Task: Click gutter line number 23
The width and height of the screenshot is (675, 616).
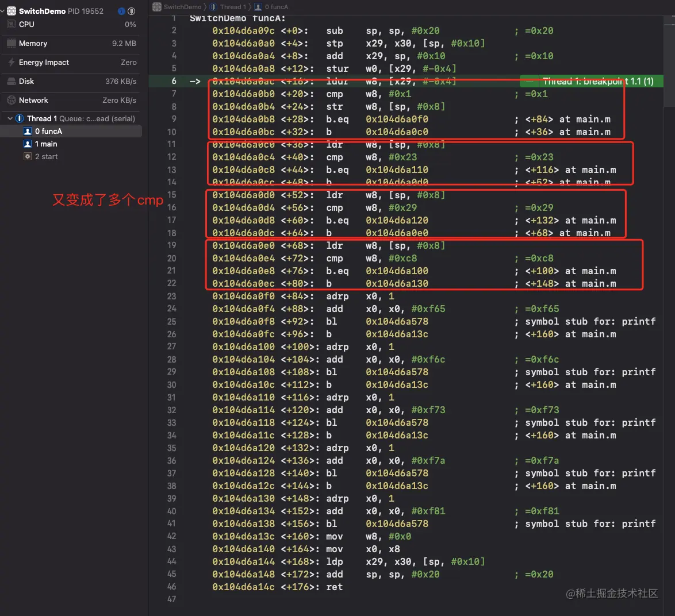Action: click(172, 297)
